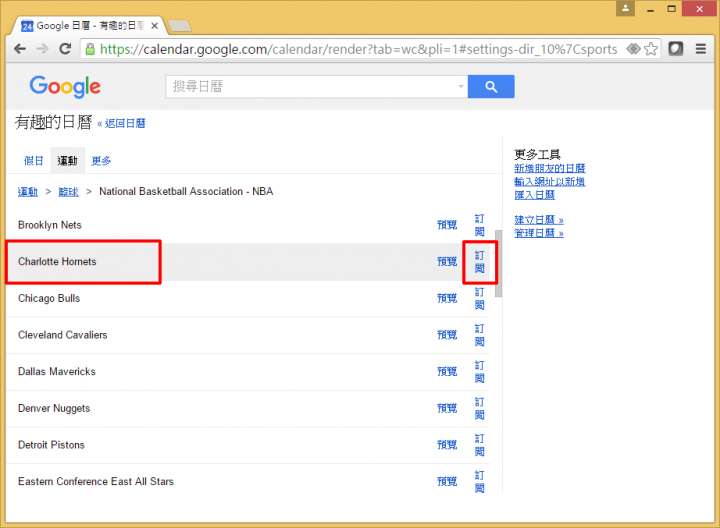Open the 匯入日曆 link
Image resolution: width=720 pixels, height=528 pixels.
(x=534, y=195)
